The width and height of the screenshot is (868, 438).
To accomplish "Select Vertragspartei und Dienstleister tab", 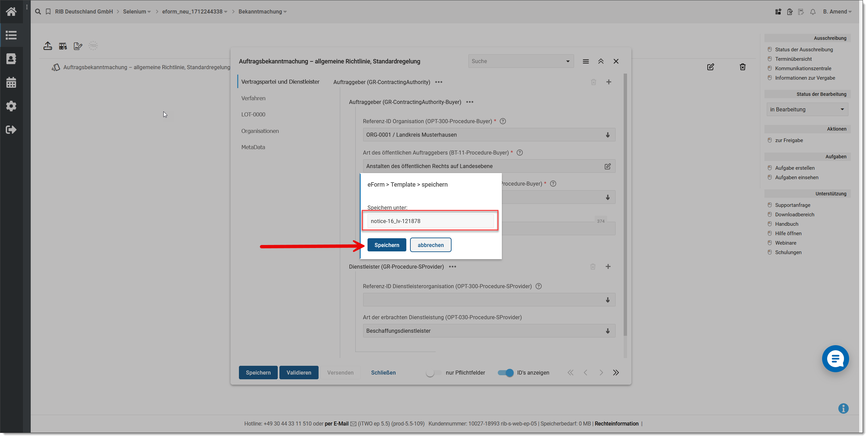I will [x=280, y=82].
